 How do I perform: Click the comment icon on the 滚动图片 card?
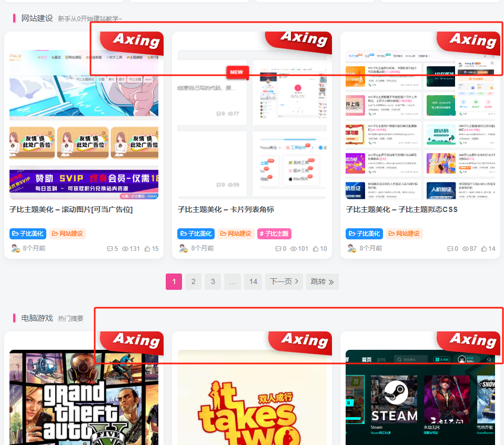(x=109, y=249)
